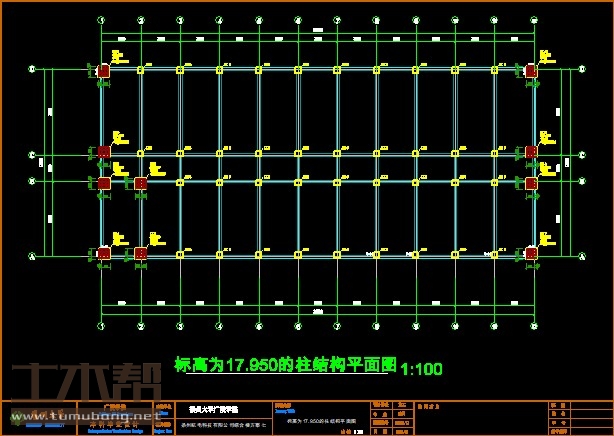Click the left red column on second row
Image resolution: width=614 pixels, height=436 pixels.
103,152
